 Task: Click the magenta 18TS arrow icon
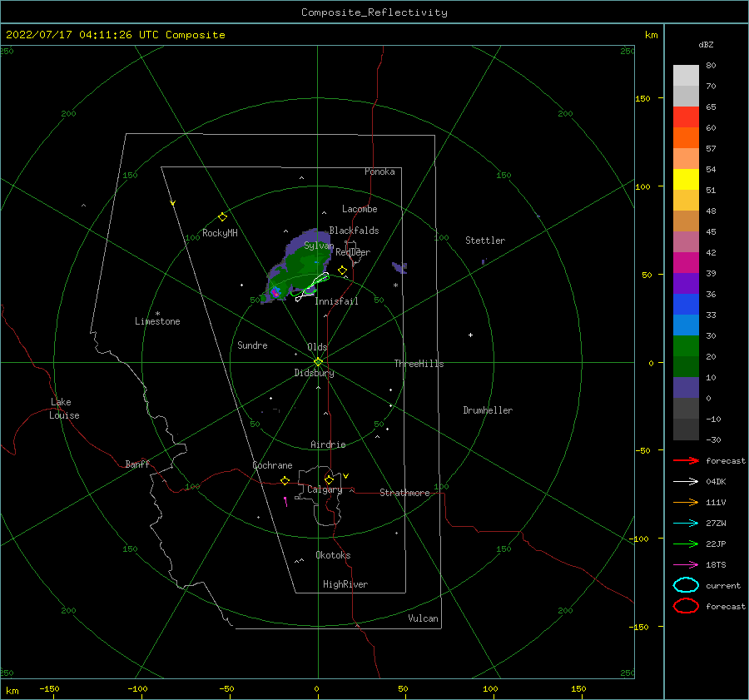point(686,565)
